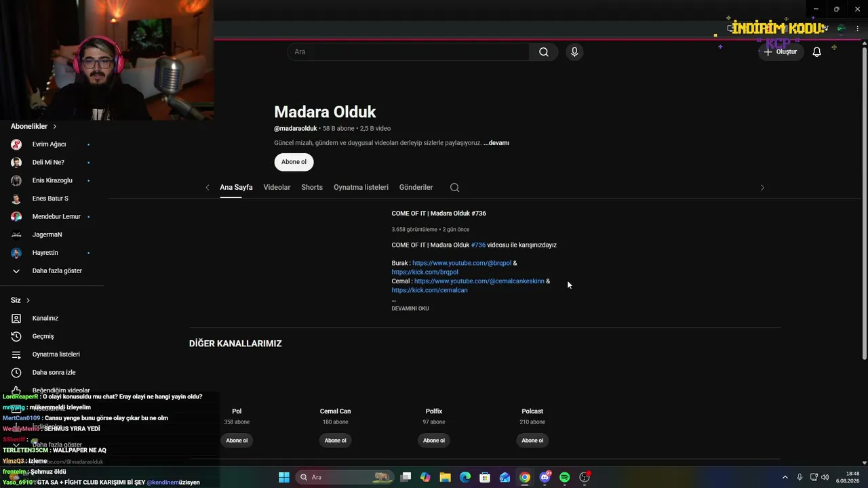868x488 pixels.
Task: Open the kick.com/cemalcan link
Action: tap(429, 291)
